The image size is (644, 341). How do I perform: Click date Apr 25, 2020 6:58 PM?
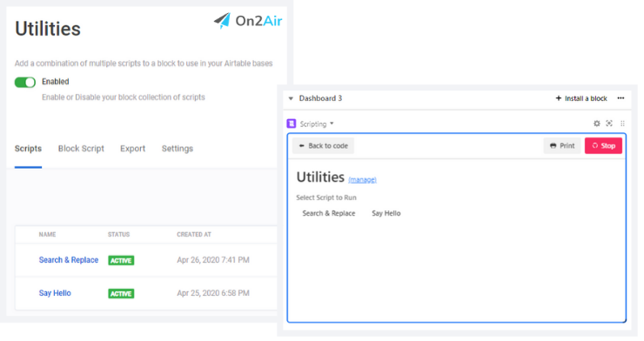213,293
